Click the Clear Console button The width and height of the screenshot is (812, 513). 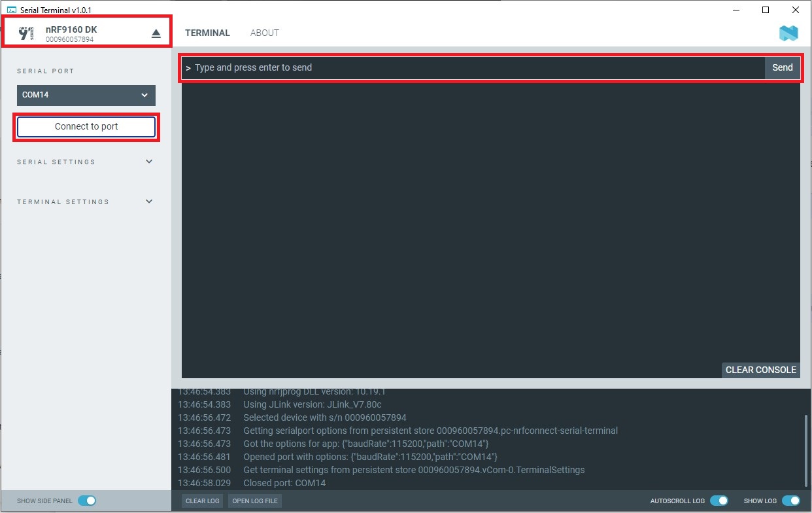(x=760, y=370)
